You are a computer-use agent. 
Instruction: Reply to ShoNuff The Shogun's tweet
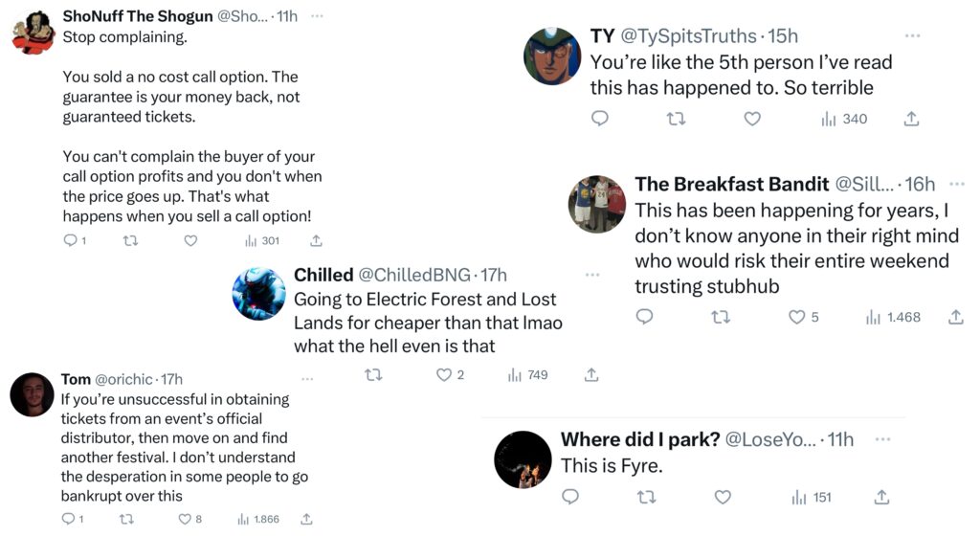click(x=70, y=241)
